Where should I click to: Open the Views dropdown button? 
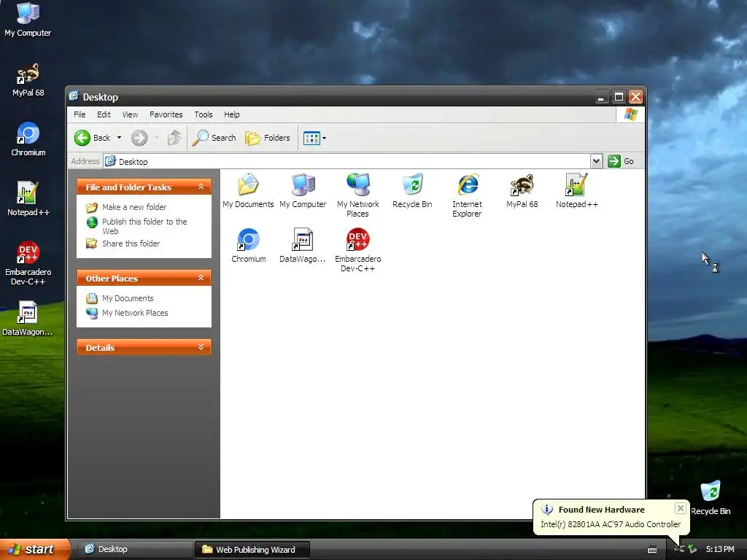(314, 139)
